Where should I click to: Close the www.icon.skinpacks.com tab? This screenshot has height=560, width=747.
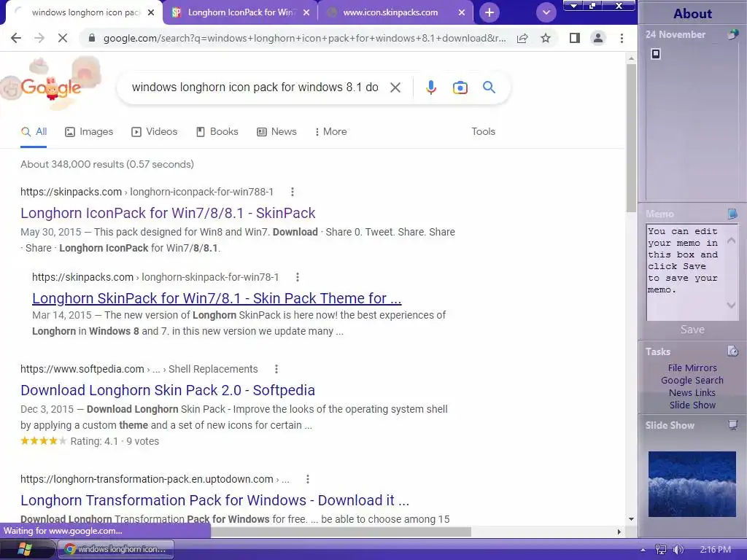pos(462,12)
